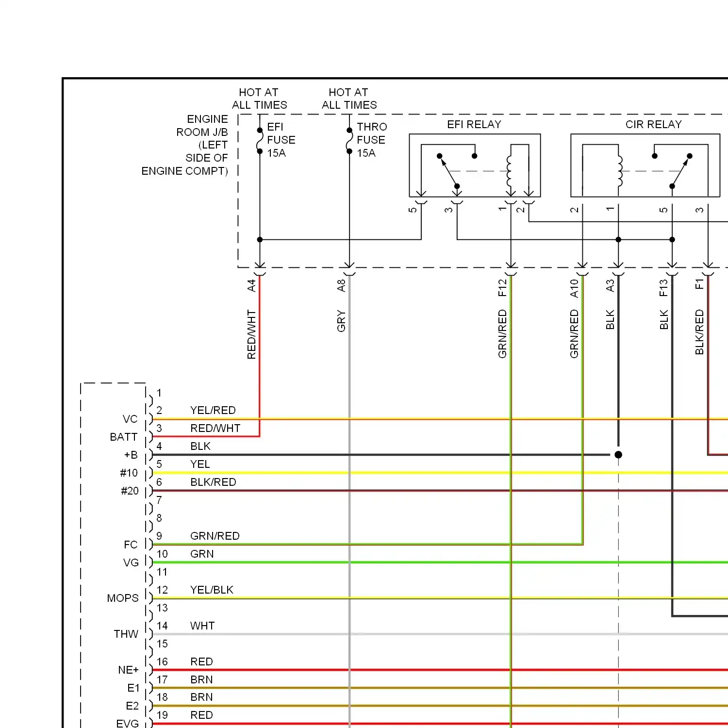Click the GRN/RED wire label at pin 9
Screen dimensions: 728x728
point(215,536)
